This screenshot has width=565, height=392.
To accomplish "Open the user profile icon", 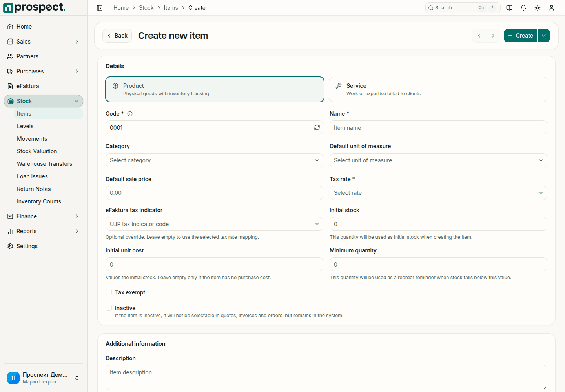I will point(552,8).
